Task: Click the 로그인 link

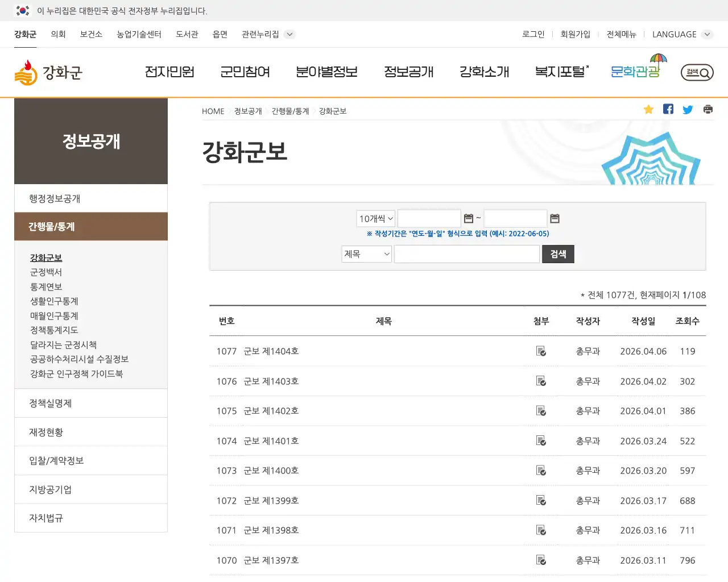Action: pos(532,34)
